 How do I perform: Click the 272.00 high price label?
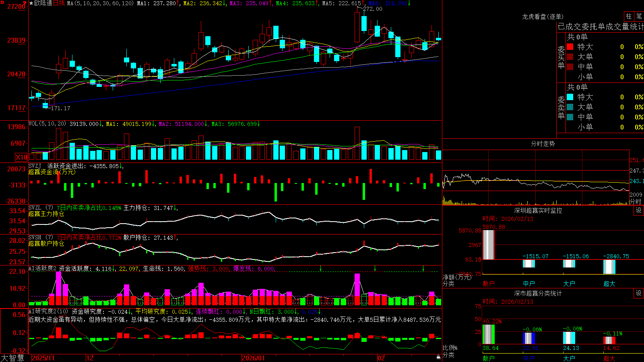[373, 9]
